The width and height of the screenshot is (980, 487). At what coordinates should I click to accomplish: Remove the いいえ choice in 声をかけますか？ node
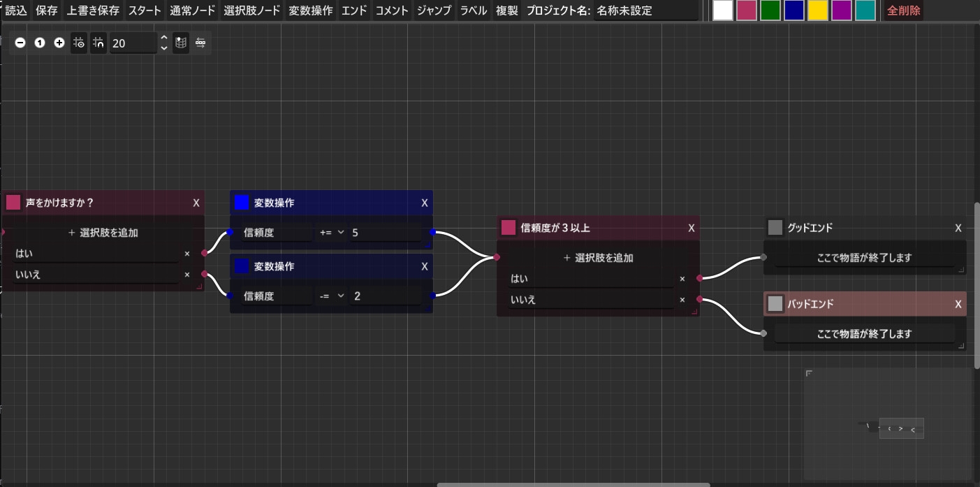tap(187, 275)
